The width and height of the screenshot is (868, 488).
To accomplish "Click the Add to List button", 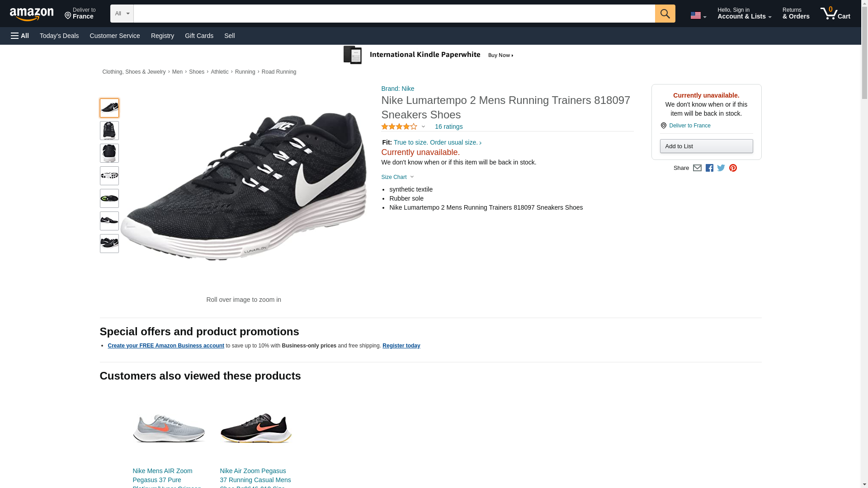I will [706, 146].
